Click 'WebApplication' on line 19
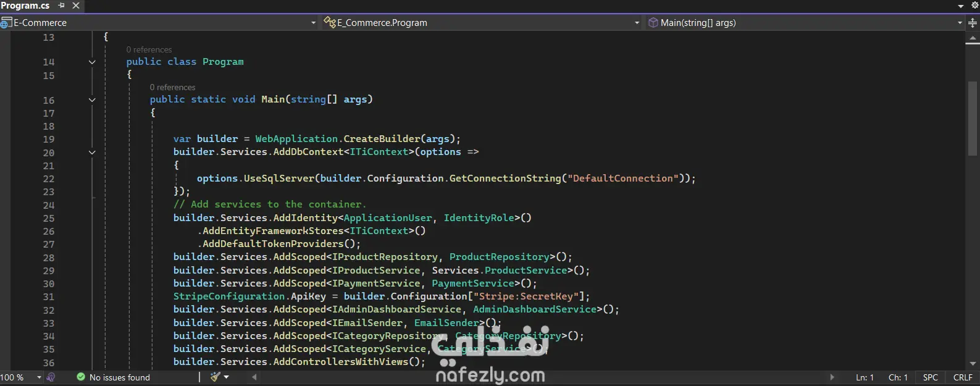Screen dimensions: 980x386 pos(296,139)
